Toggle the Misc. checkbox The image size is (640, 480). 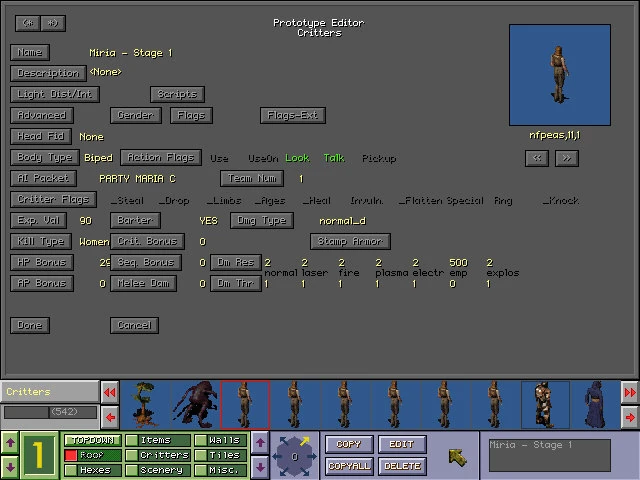[x=200, y=470]
